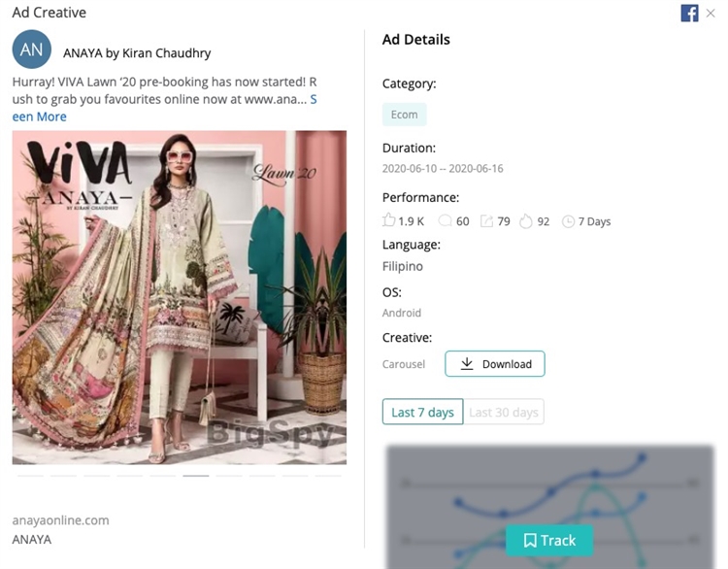Switch to Last 7 days tab
Viewport: 728px width, 569px height.
point(422,412)
